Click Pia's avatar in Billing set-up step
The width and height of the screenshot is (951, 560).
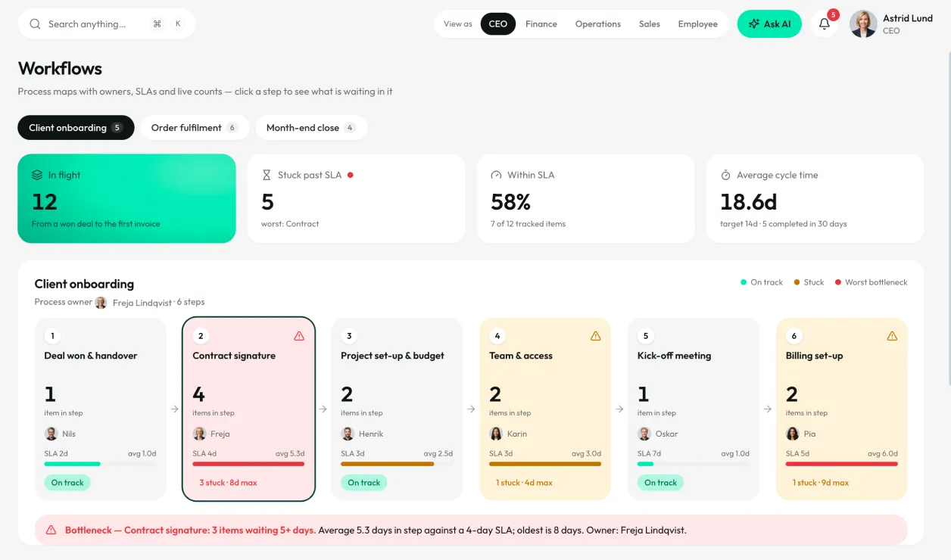[x=793, y=434]
